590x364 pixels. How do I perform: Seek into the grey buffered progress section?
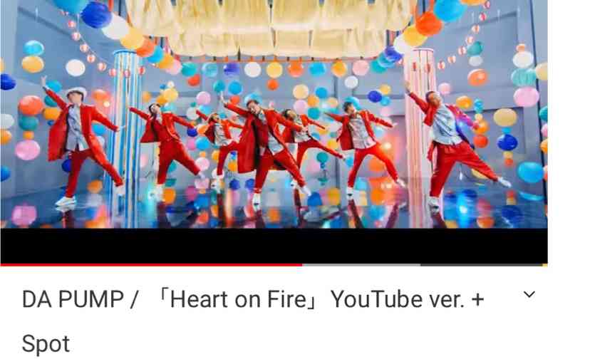(x=361, y=265)
